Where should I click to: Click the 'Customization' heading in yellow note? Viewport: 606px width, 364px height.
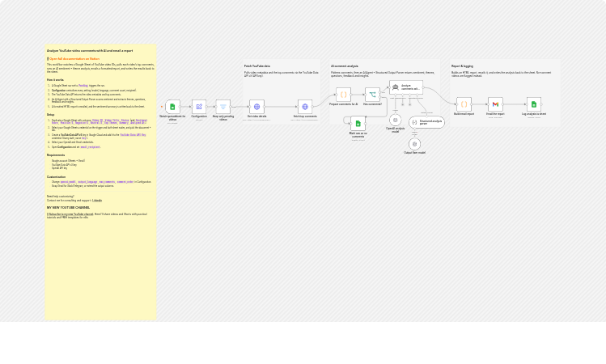tap(56, 177)
